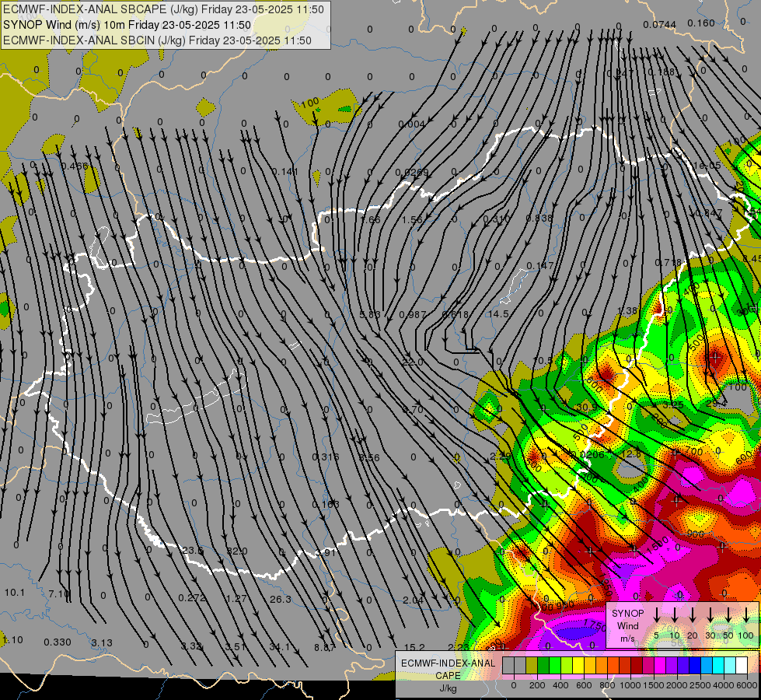Click the 20 m/s wind arrow in legend
The height and width of the screenshot is (700, 761).
(693, 615)
